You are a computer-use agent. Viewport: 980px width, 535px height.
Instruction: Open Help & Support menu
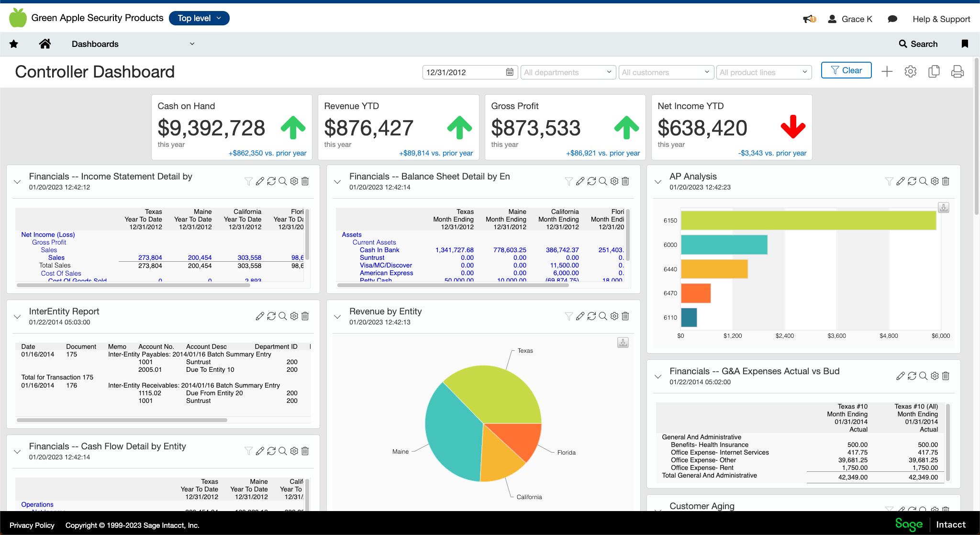point(941,19)
